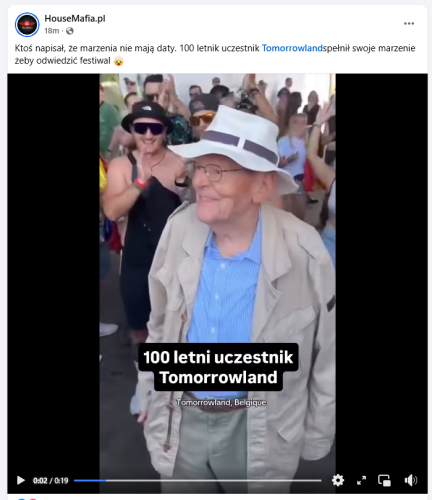
Task: Click the 0:02 / 0:19 time display
Action: [x=51, y=480]
